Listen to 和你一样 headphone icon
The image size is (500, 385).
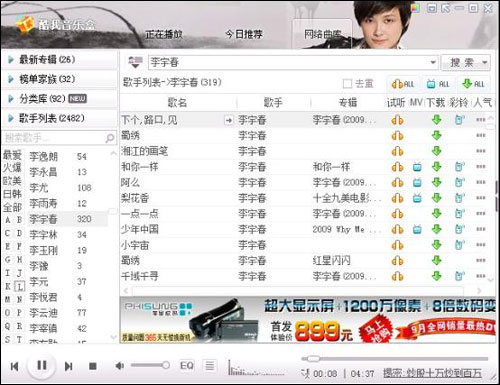[x=397, y=167]
